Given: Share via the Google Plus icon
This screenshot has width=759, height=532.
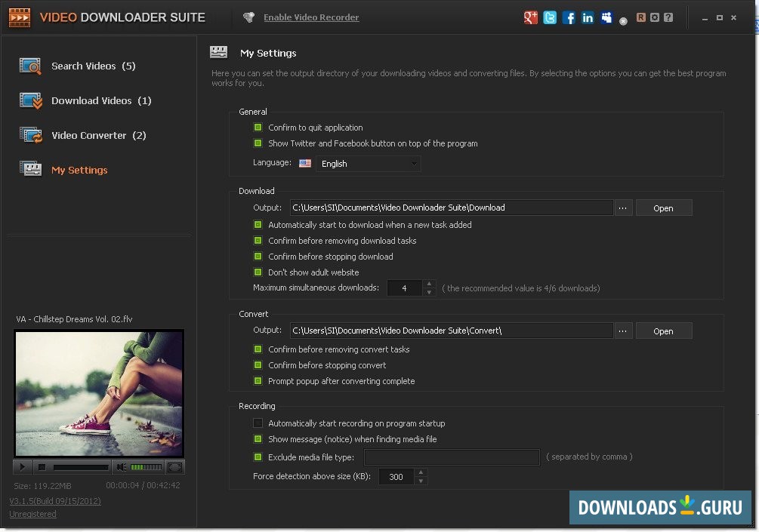Looking at the screenshot, I should (530, 18).
